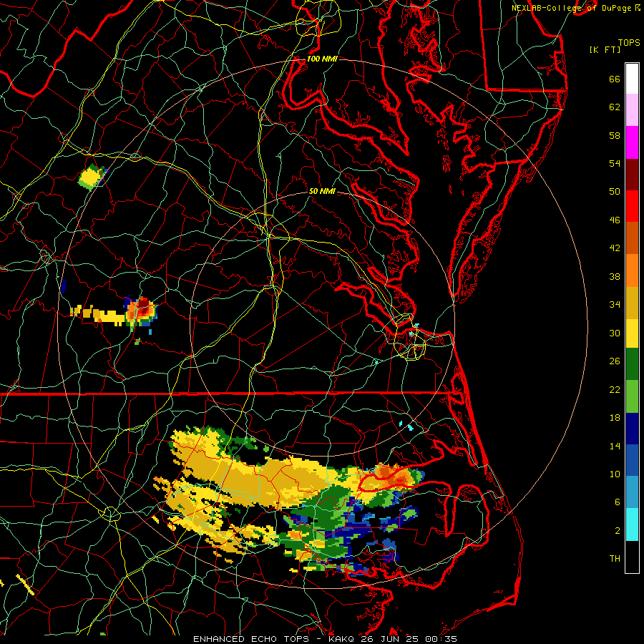
Task: Click the "66" legend value
Action: point(615,79)
